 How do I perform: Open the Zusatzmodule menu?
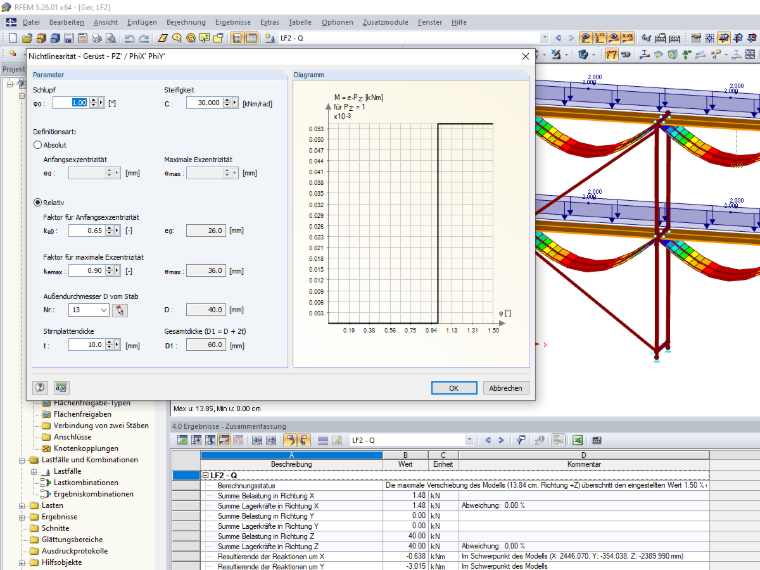click(385, 22)
